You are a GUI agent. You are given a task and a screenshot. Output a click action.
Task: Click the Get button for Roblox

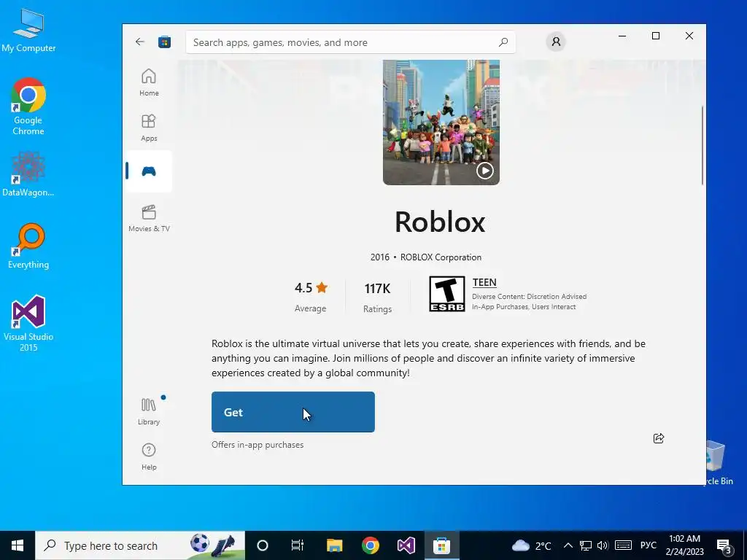[x=293, y=412]
